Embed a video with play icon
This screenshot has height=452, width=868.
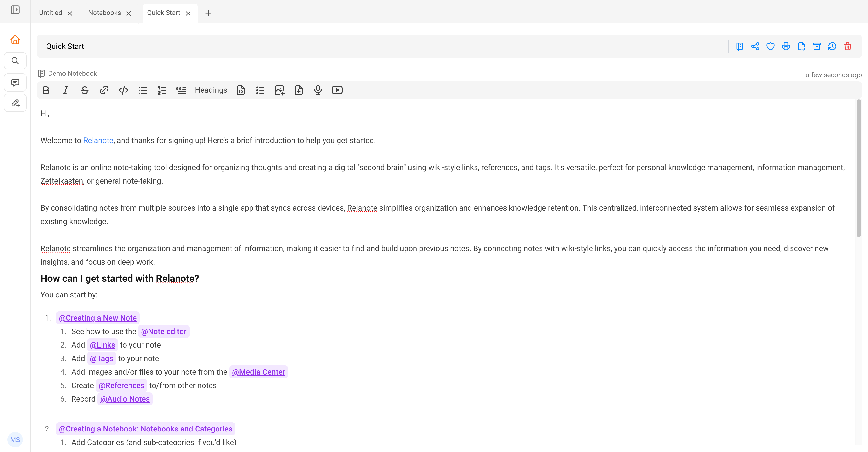(337, 90)
